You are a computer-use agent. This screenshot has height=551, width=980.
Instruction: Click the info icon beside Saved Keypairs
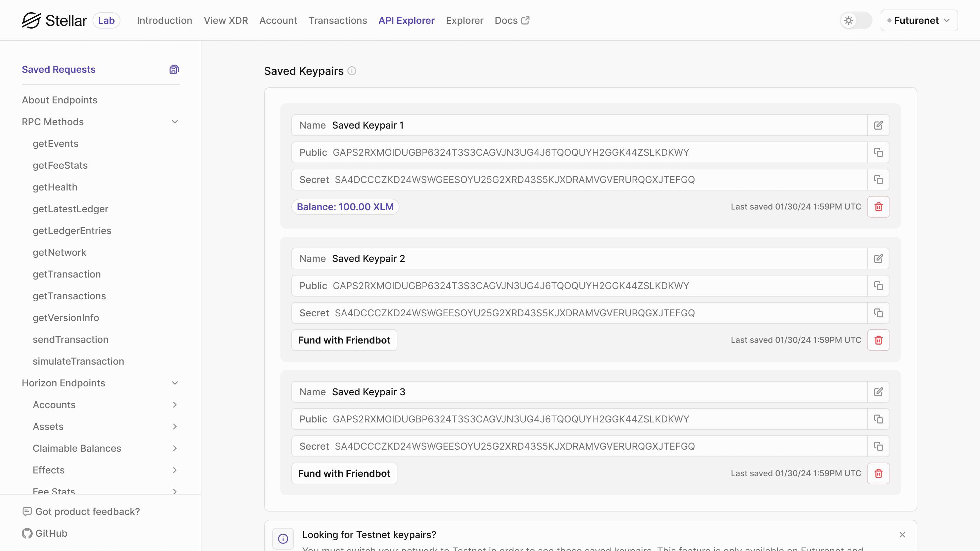352,71
